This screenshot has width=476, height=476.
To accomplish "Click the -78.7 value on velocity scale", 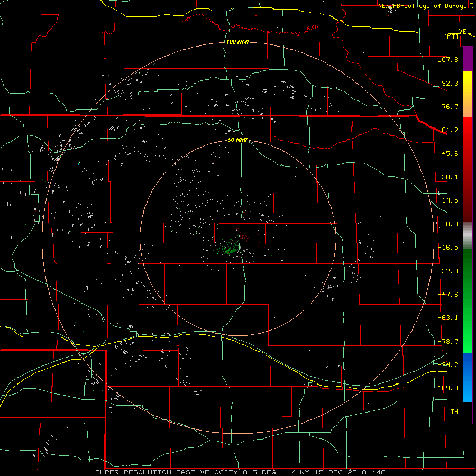I will point(448,342).
